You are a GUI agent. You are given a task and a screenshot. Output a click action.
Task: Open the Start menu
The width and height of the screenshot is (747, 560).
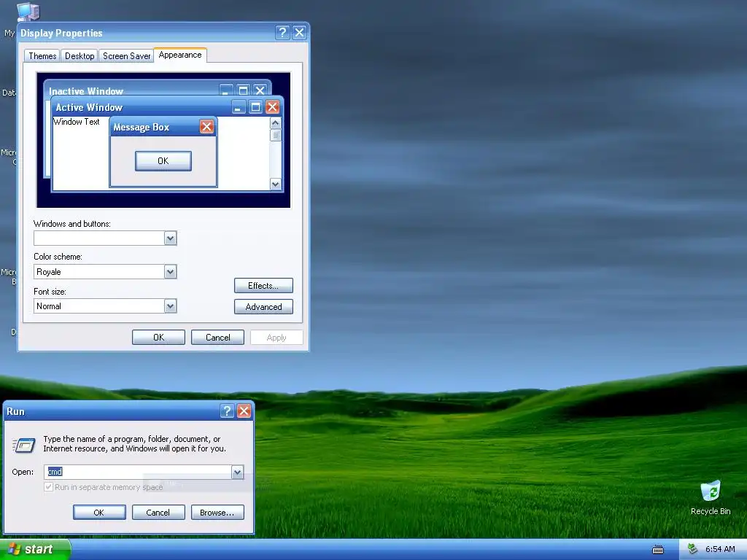tap(34, 549)
